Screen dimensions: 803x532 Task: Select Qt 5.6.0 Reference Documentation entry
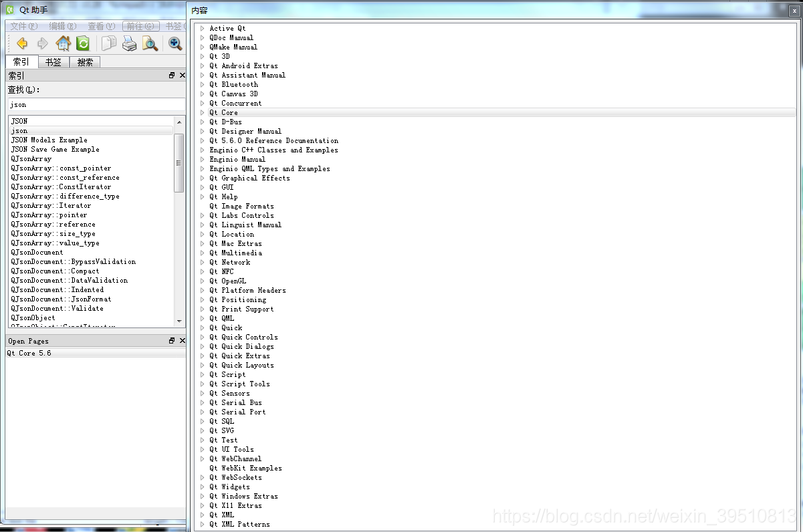[273, 140]
